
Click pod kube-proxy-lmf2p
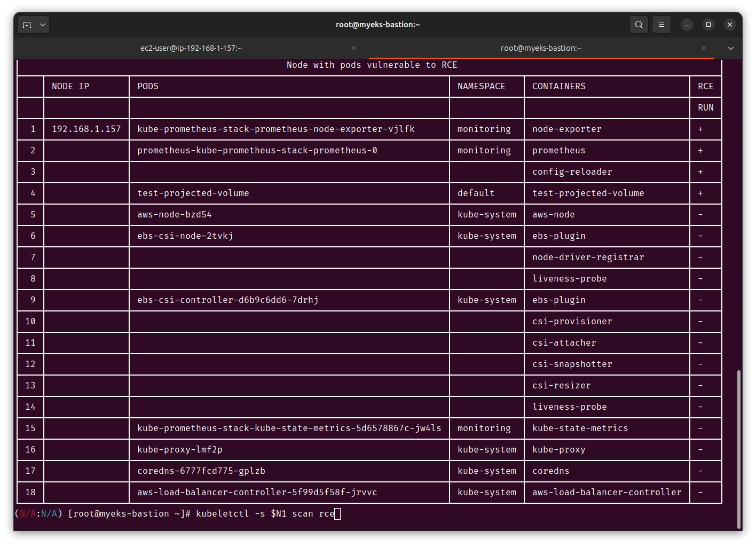pyautogui.click(x=180, y=450)
